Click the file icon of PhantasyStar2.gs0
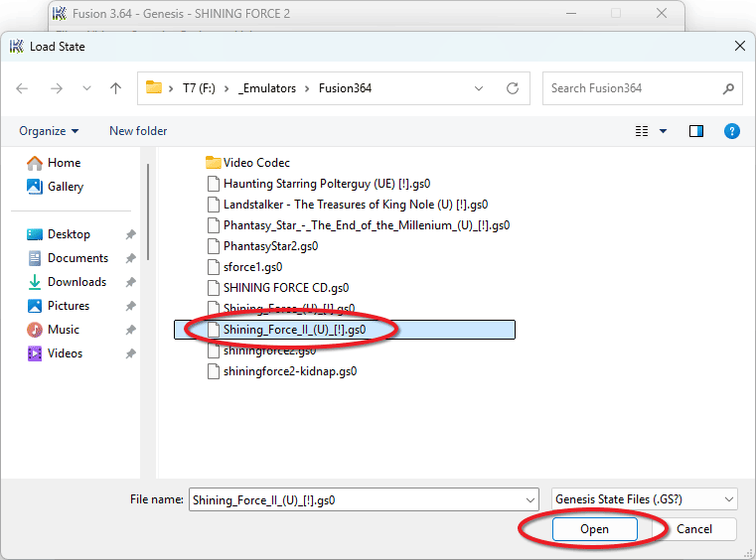This screenshot has height=560, width=756. coord(214,246)
